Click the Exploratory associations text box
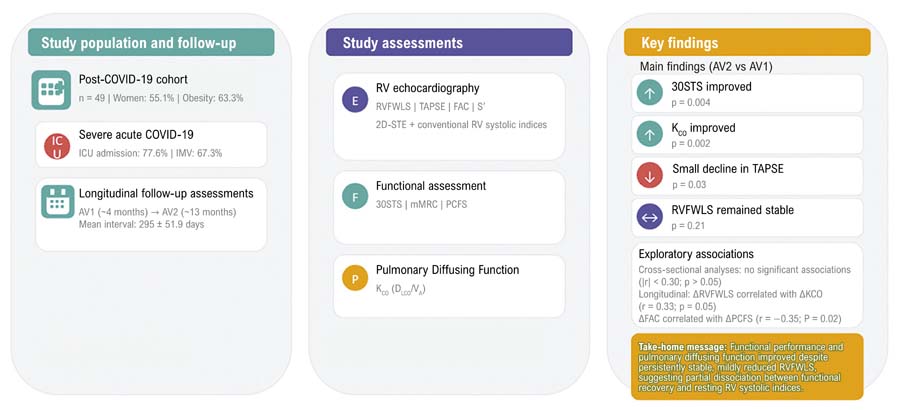The width and height of the screenshot is (900, 410). (747, 285)
